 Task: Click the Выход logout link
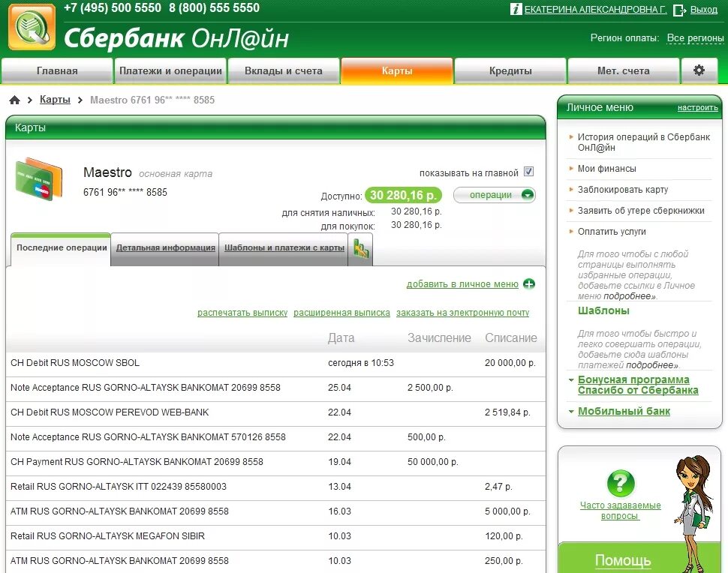[703, 9]
